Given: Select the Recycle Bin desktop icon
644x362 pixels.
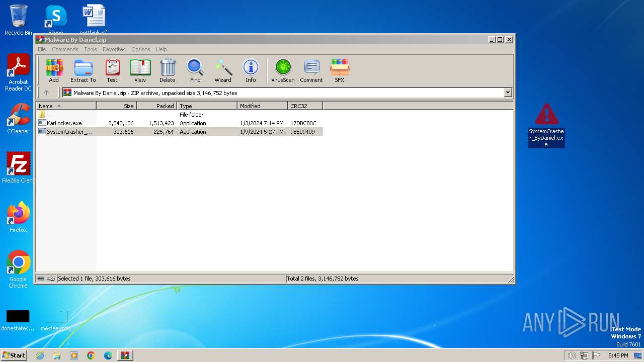Looking at the screenshot, I should click(18, 20).
